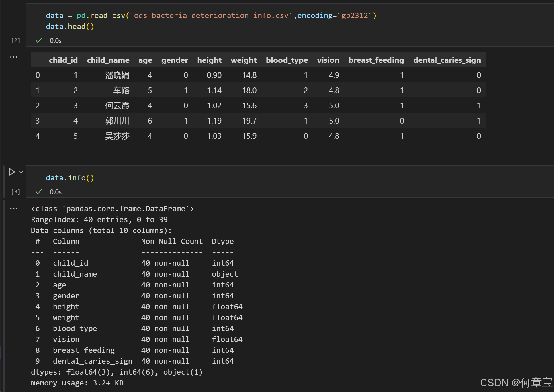Click the blood_type column header
This screenshot has height=392, width=554.
tap(287, 60)
